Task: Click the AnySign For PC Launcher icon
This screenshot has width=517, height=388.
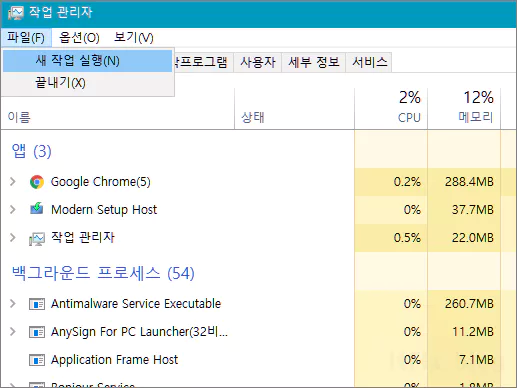Action: pyautogui.click(x=37, y=332)
